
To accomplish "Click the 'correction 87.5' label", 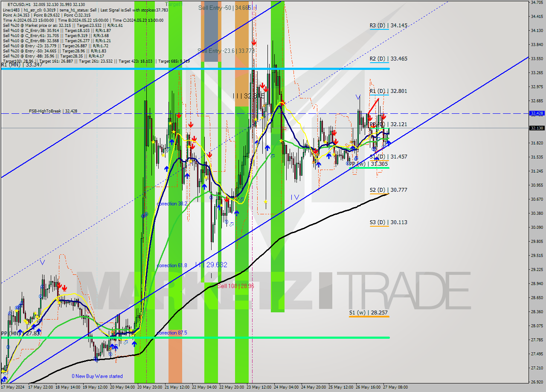I will (x=172, y=333).
